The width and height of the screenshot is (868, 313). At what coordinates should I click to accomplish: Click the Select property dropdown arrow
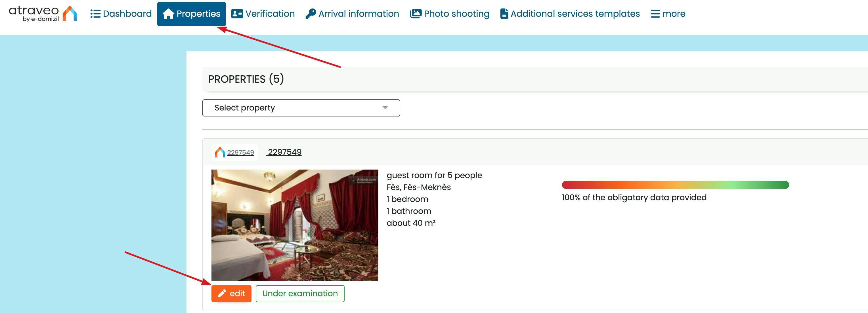pyautogui.click(x=385, y=108)
